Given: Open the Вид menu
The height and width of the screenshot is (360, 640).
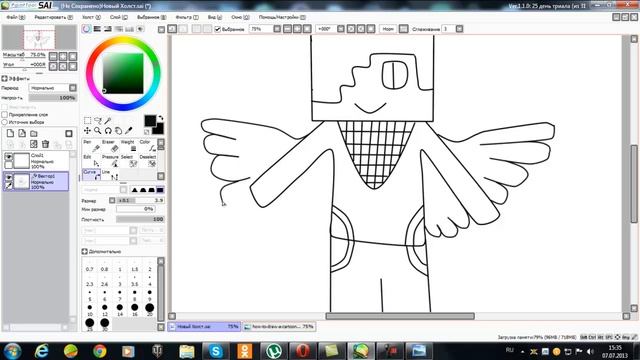Looking at the screenshot, I should tap(215, 17).
